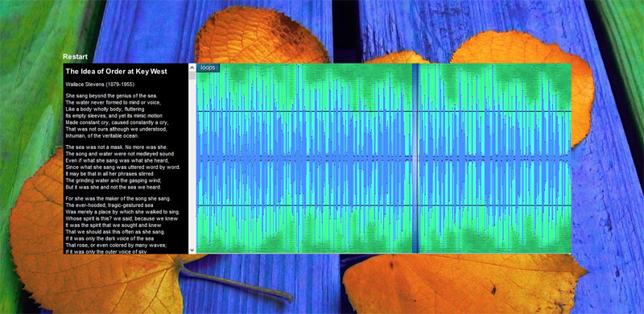Click the line "It was the spirit that we sought and knew"
This screenshot has height=314, width=644.
point(114,225)
